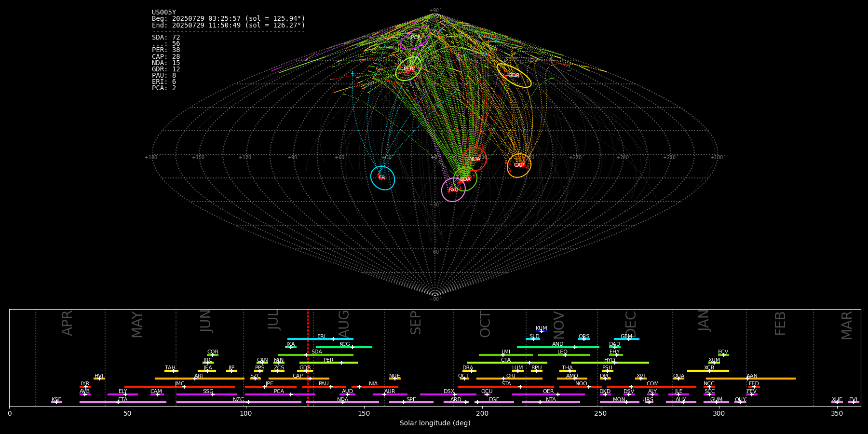Click the PAU pink radiant circle on the map
868x434 pixels.
point(453,190)
